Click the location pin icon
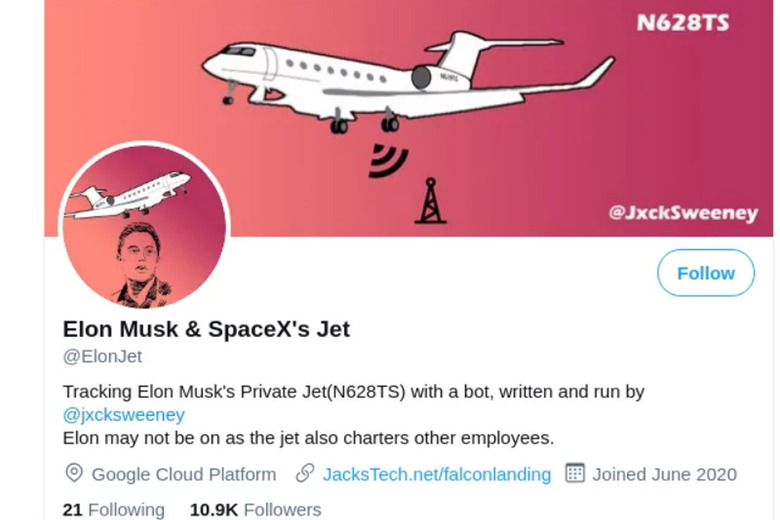 (x=73, y=473)
